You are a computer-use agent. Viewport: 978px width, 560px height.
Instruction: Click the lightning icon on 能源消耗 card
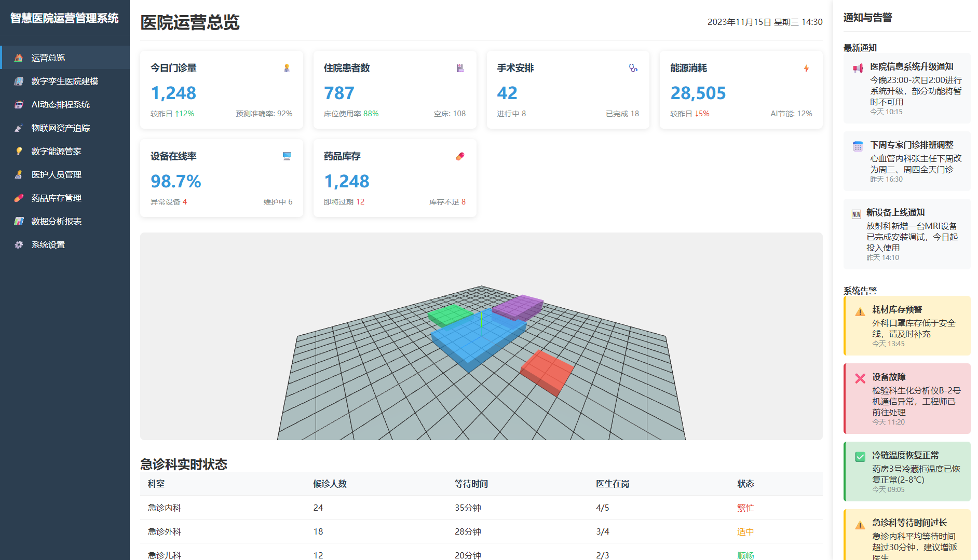(x=806, y=69)
